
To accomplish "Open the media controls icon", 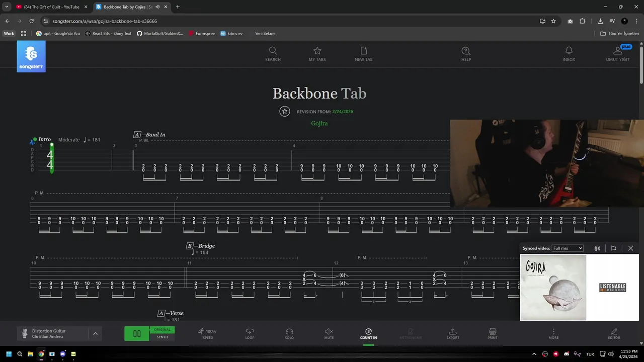I will pos(612,21).
